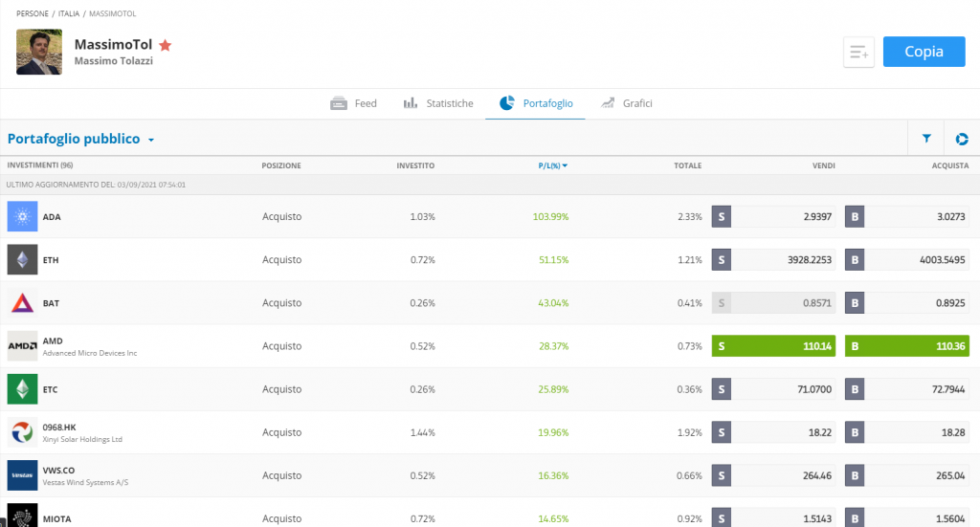
Task: Click the MIOTA logo icon
Action: click(x=23, y=516)
